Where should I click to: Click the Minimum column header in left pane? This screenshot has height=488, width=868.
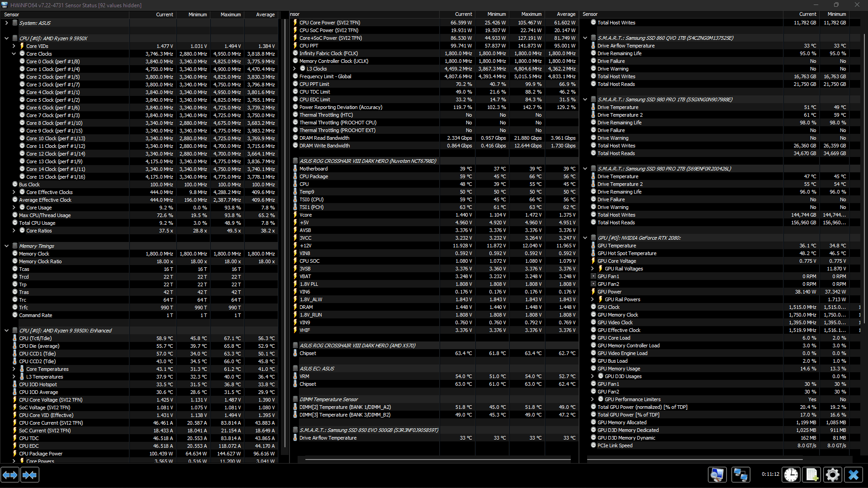pyautogui.click(x=194, y=14)
